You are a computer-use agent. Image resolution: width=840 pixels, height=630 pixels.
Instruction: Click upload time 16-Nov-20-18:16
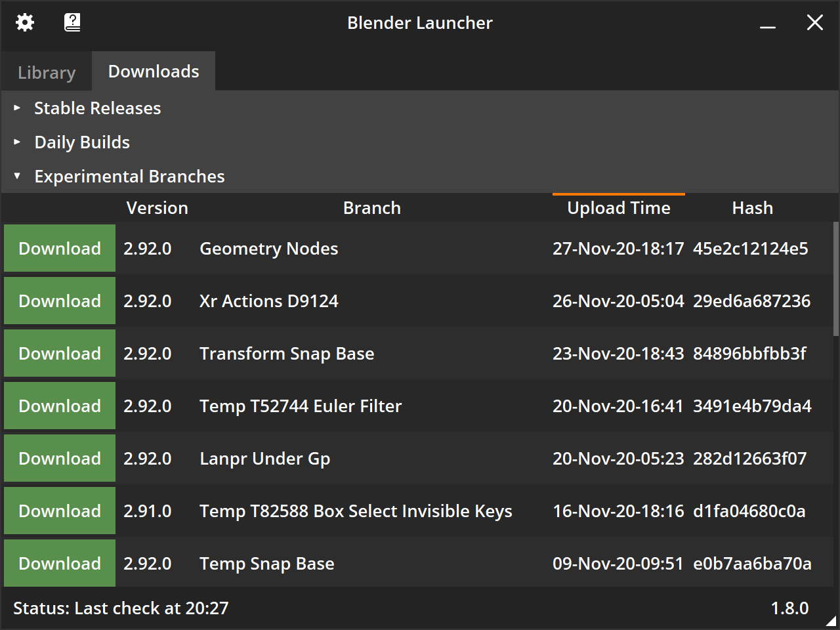tap(618, 511)
